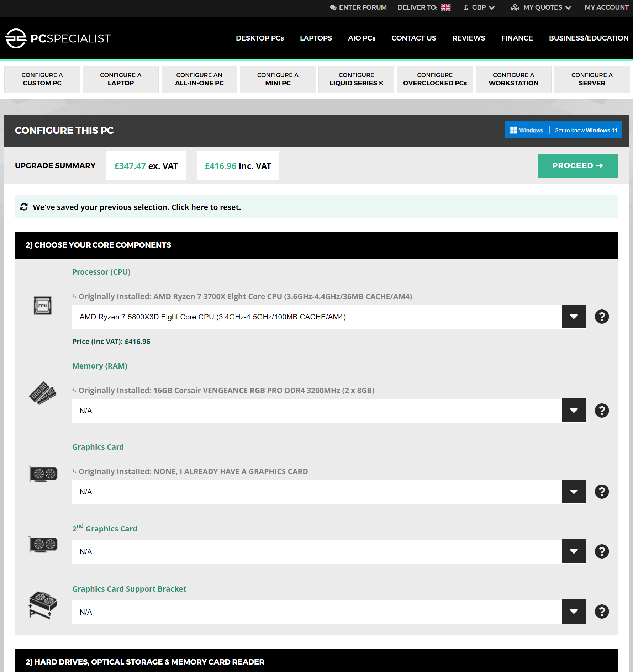Open My Account link
This screenshot has width=633, height=672.
606,7
